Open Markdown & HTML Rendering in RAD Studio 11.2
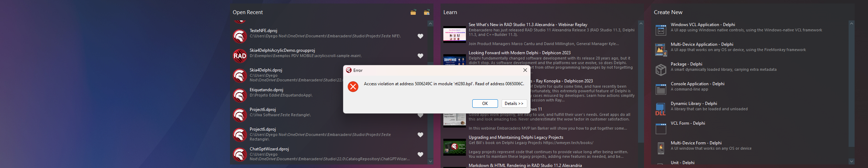 pos(525,165)
